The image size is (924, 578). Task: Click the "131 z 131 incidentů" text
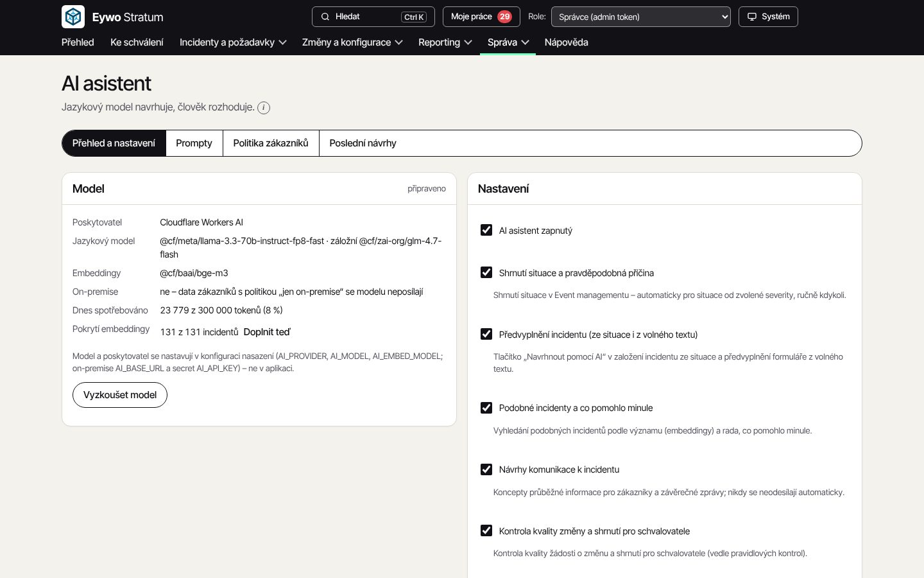pos(199,332)
